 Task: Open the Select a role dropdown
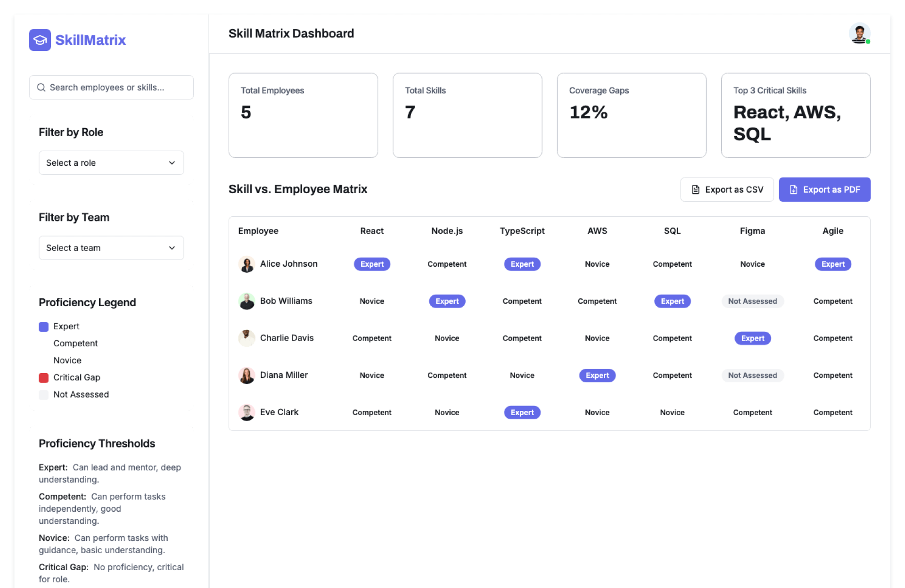(111, 163)
